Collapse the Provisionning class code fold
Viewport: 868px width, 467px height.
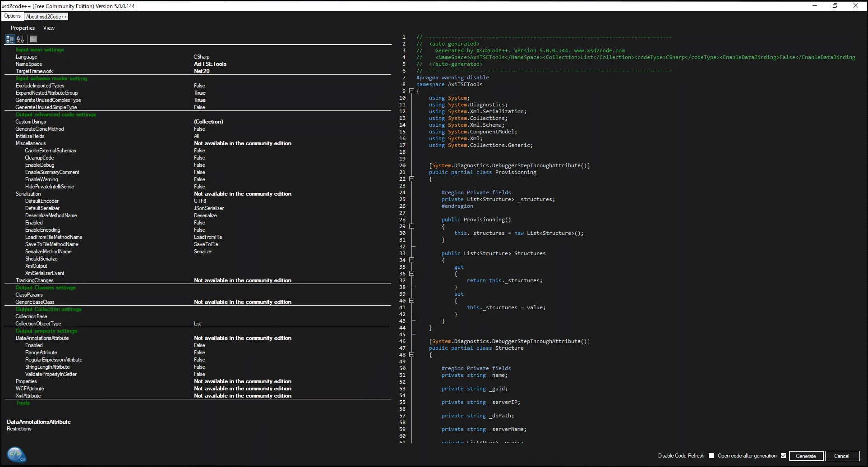click(x=412, y=179)
